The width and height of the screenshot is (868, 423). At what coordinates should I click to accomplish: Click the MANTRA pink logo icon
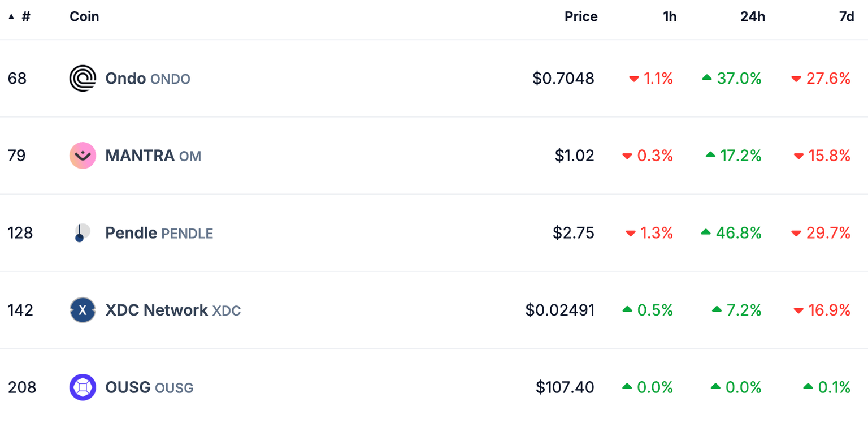point(83,156)
